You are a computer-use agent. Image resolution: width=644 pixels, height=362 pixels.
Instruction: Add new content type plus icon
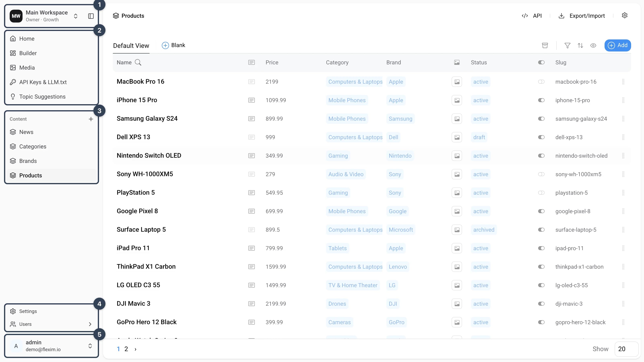click(x=91, y=119)
